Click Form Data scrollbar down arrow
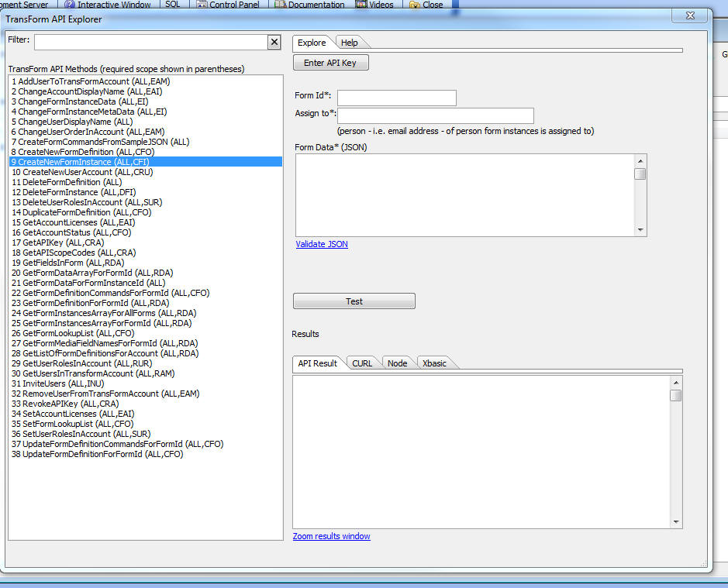This screenshot has height=588, width=728. click(640, 230)
